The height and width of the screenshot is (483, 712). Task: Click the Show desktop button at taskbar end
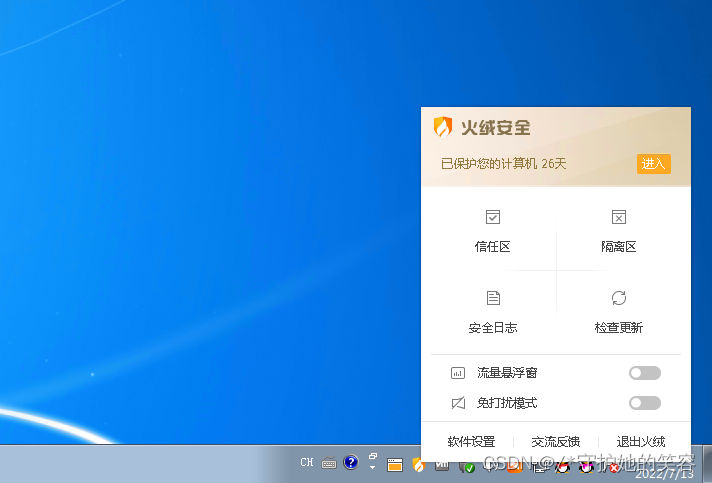coord(707,464)
